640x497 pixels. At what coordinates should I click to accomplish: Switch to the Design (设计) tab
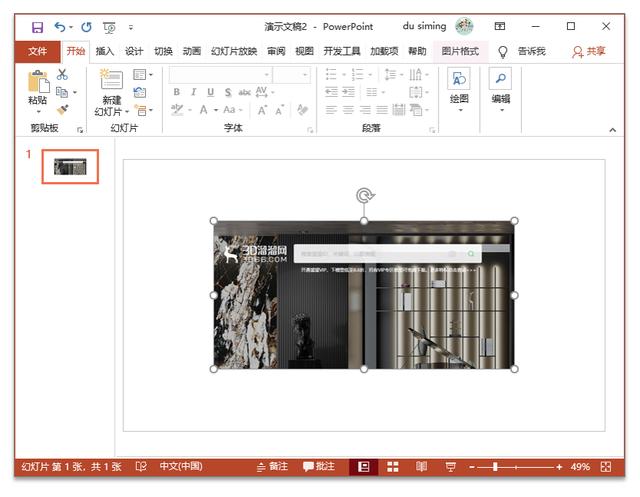[x=134, y=51]
